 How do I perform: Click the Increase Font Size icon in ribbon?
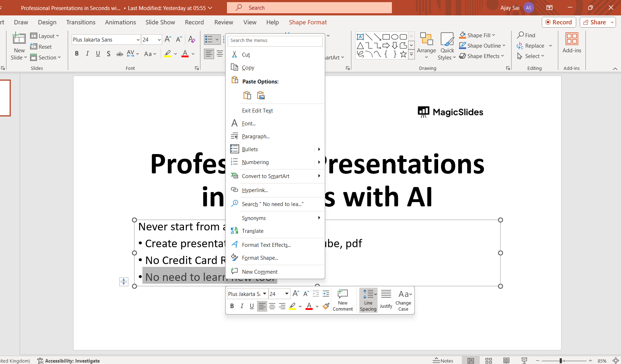click(168, 39)
